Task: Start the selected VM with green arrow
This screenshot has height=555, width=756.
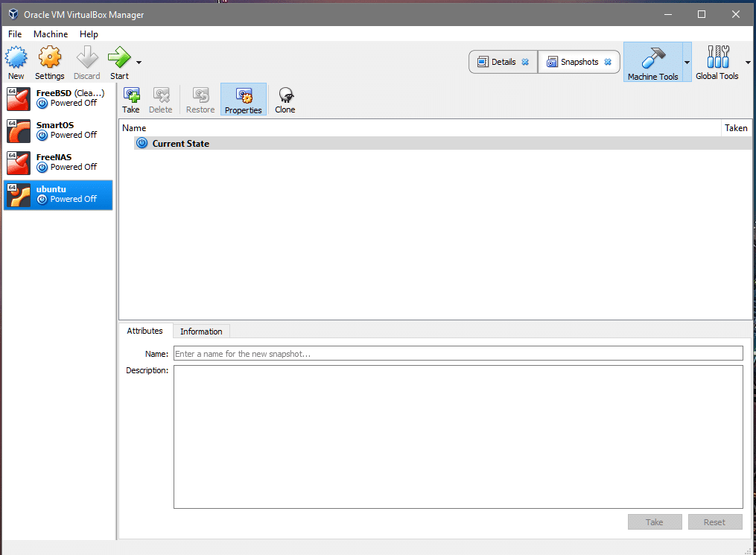Action: tap(119, 57)
